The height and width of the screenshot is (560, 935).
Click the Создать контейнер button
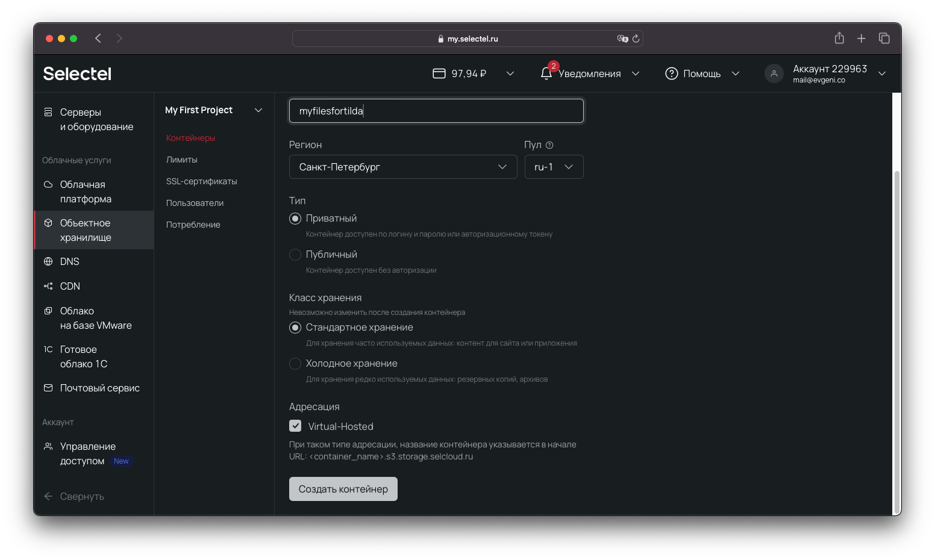point(343,489)
